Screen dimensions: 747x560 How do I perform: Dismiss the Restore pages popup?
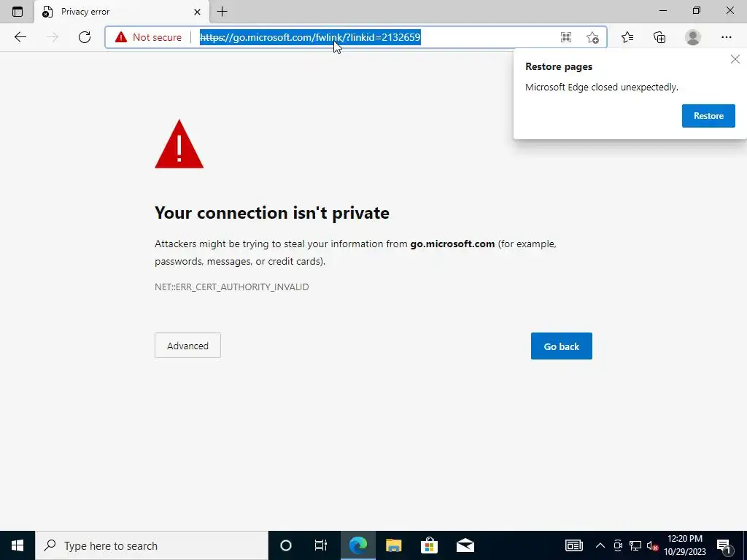pyautogui.click(x=735, y=59)
